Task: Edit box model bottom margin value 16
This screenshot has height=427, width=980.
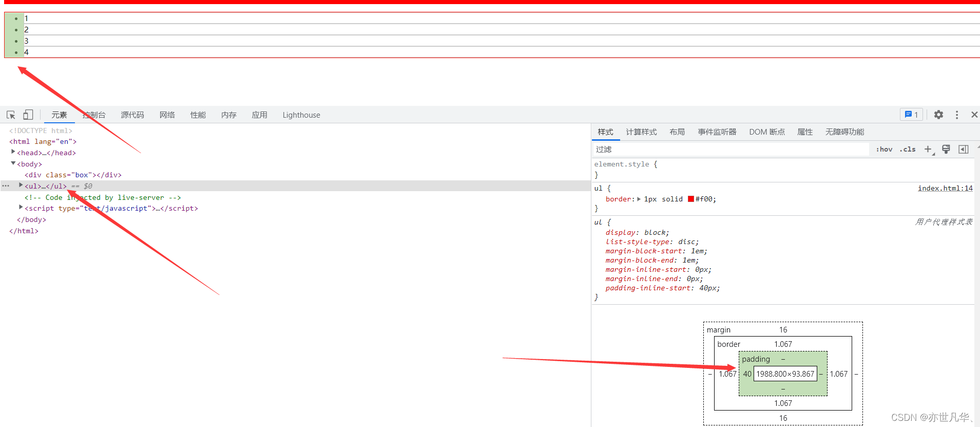Action: [x=783, y=418]
